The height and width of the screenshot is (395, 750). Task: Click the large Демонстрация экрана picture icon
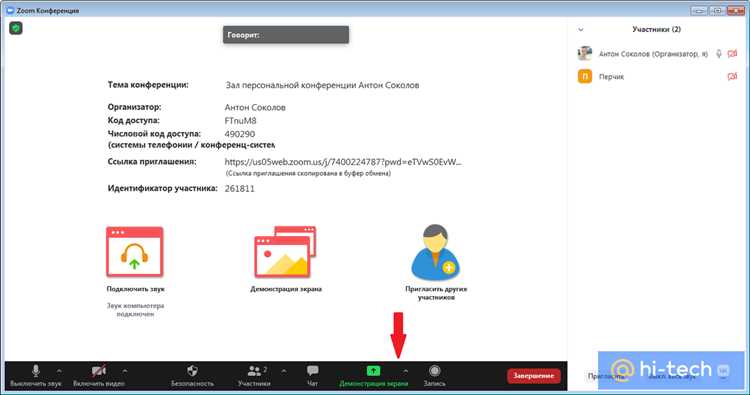tap(286, 252)
